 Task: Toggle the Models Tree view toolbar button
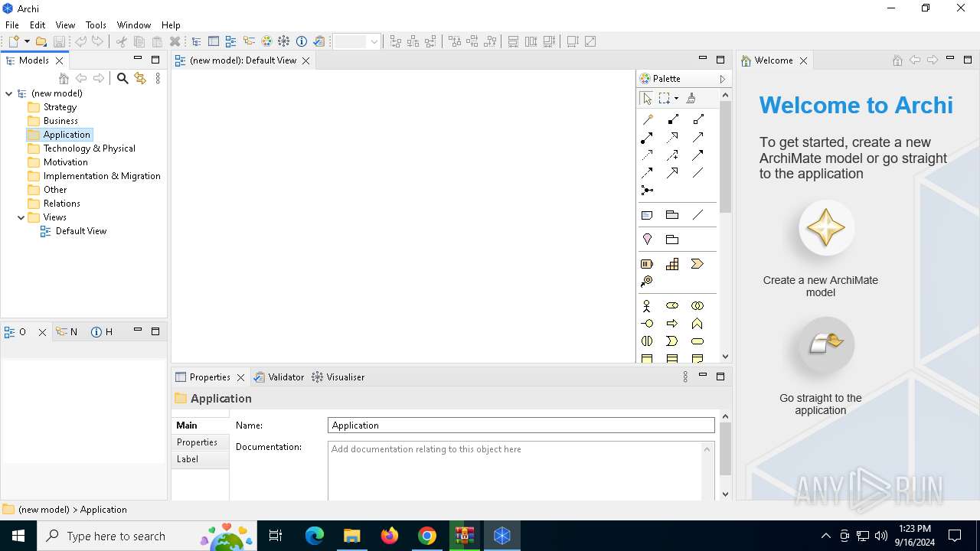click(196, 41)
